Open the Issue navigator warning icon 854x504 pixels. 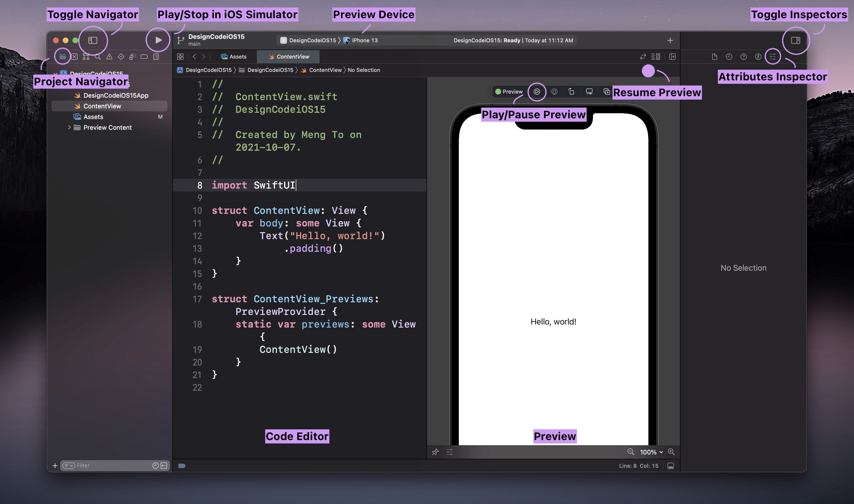coord(109,57)
